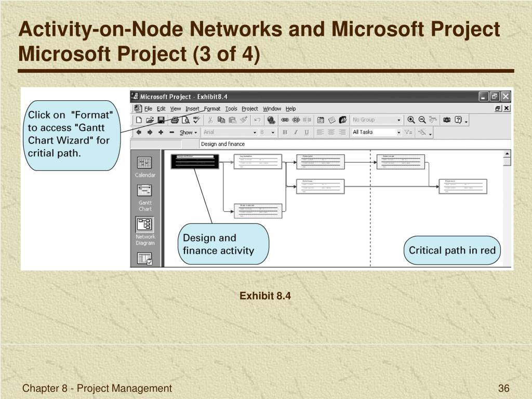Click the Link Tasks chain icon
The image size is (532, 399).
[285, 120]
